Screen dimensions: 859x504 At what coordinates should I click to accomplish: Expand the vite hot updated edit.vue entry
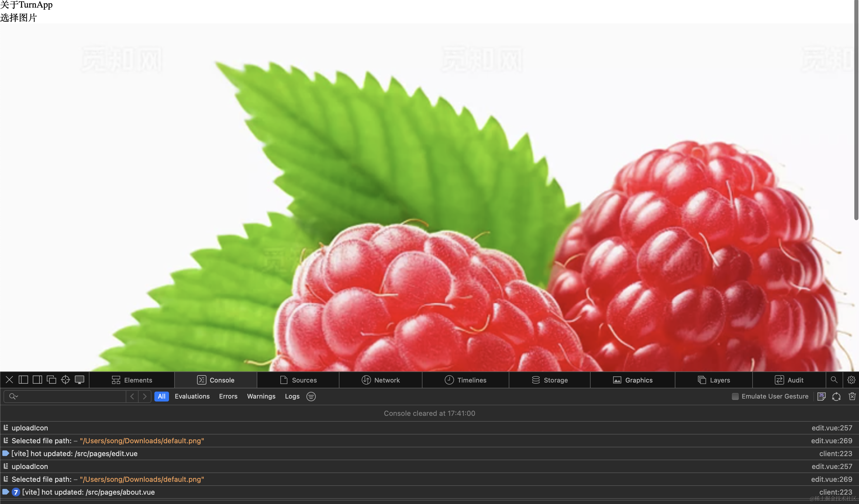(x=6, y=453)
